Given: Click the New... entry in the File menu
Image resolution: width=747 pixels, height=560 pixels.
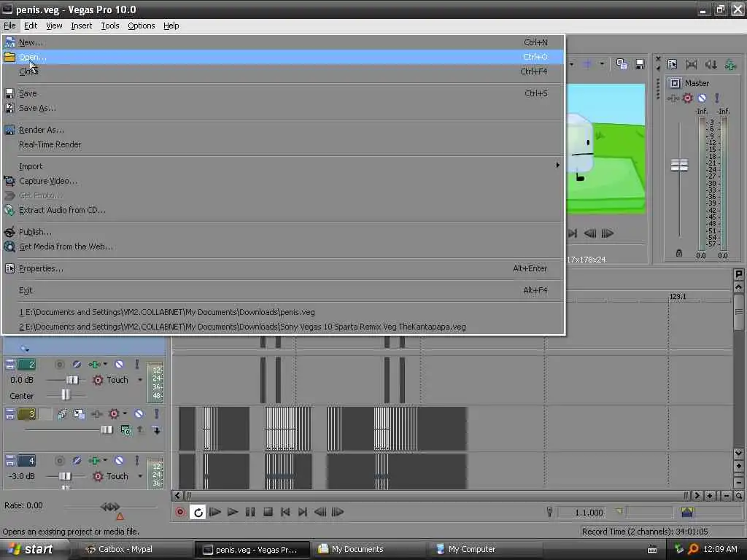Looking at the screenshot, I should tap(284, 42).
